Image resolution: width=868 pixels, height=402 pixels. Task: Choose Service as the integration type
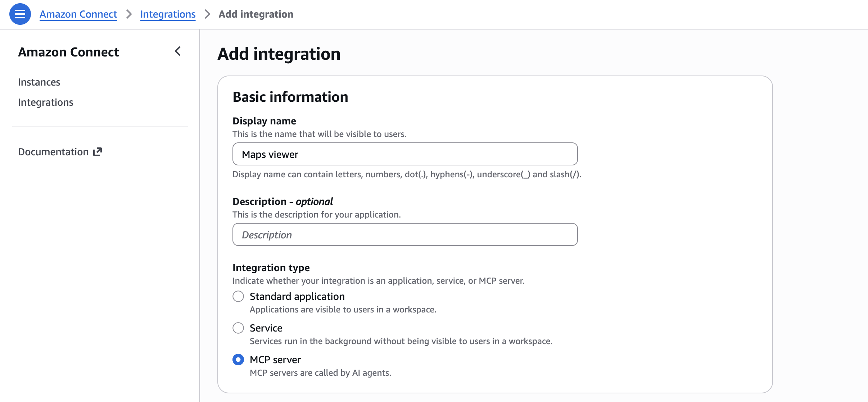click(x=239, y=328)
